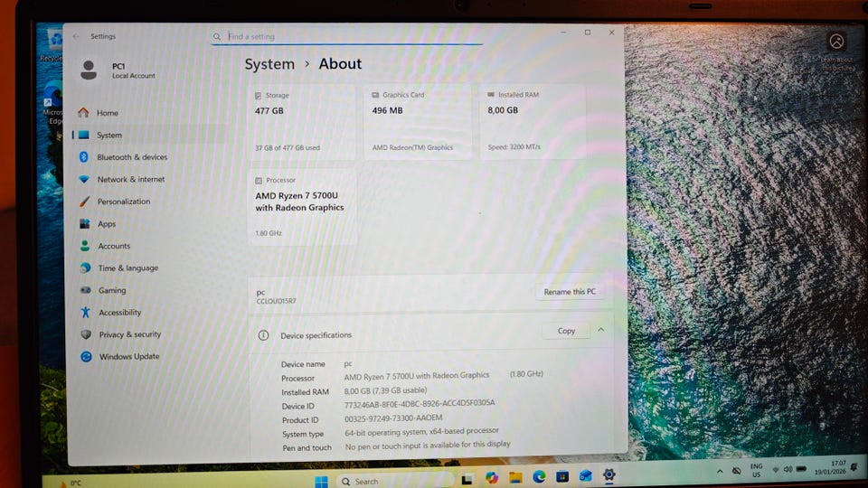Open the Graphics Card 496 MB card
The width and height of the screenshot is (868, 488).
[x=418, y=122]
